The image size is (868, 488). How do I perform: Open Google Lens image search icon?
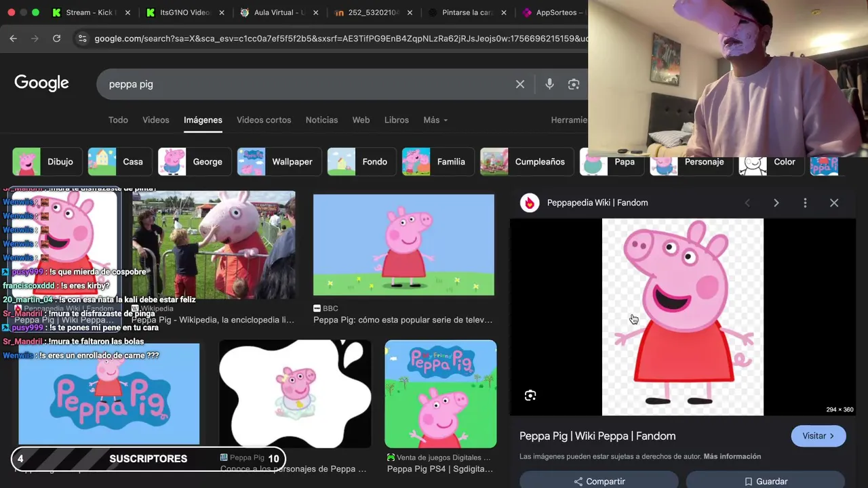[574, 84]
